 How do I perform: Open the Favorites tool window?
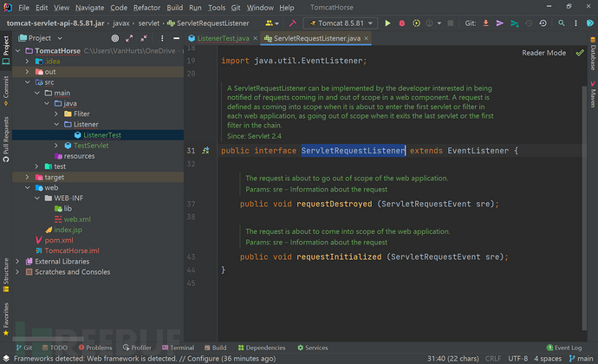coord(6,319)
